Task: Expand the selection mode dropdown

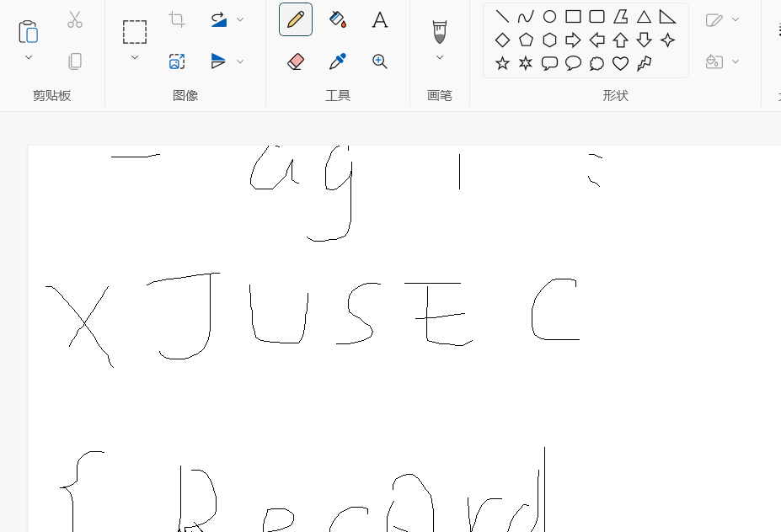Action: coord(135,57)
